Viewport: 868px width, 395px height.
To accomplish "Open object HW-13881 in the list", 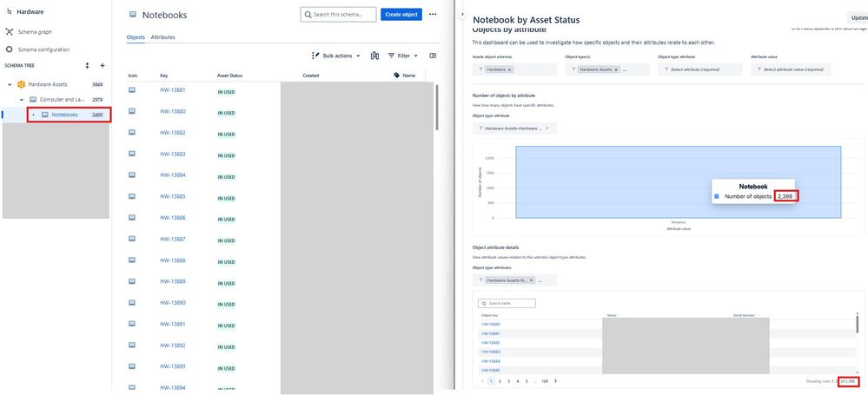I will (173, 89).
